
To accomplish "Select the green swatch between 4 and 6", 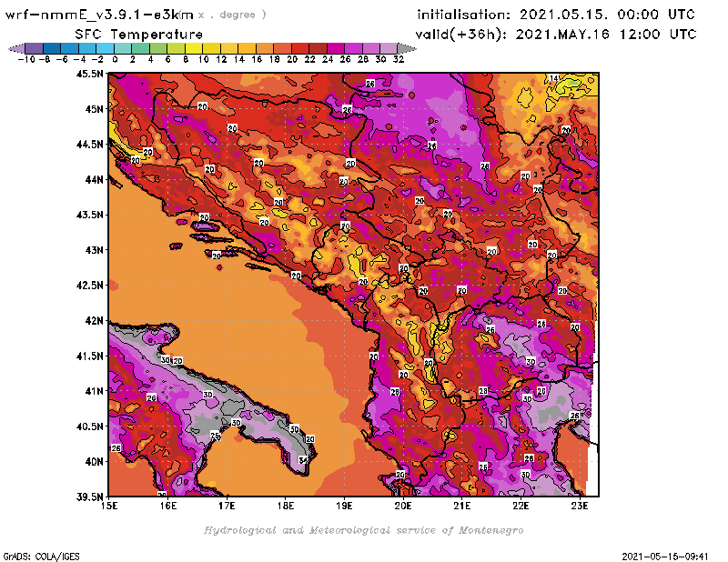I will (158, 48).
